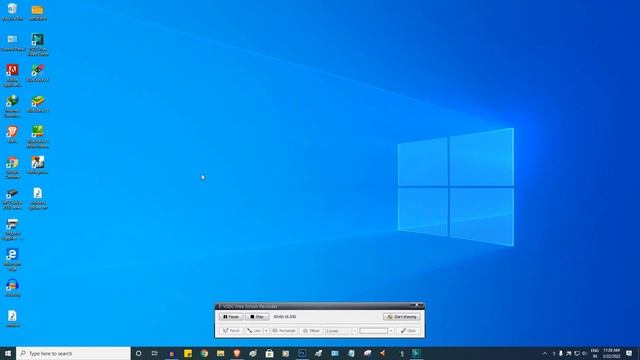Select the orange folder desktop icon
Screen dimensions: 640x360
[38, 12]
